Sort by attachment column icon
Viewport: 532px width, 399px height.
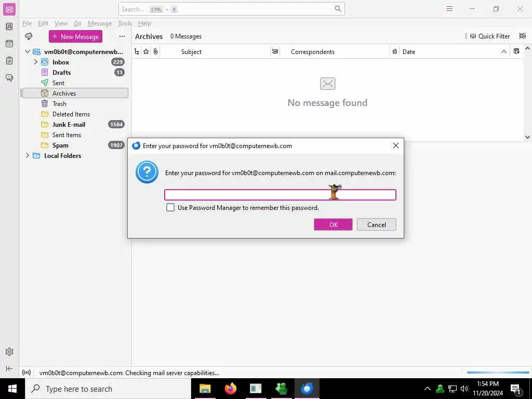coord(155,51)
